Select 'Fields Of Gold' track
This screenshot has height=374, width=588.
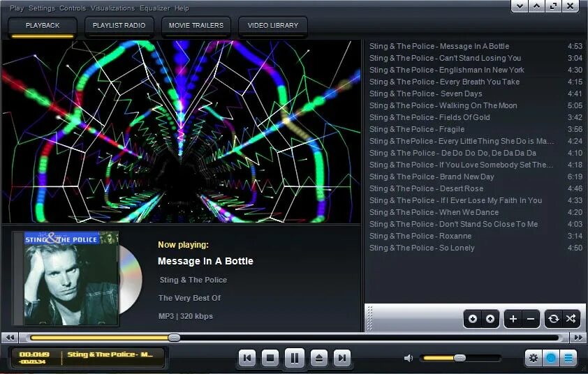pos(476,117)
